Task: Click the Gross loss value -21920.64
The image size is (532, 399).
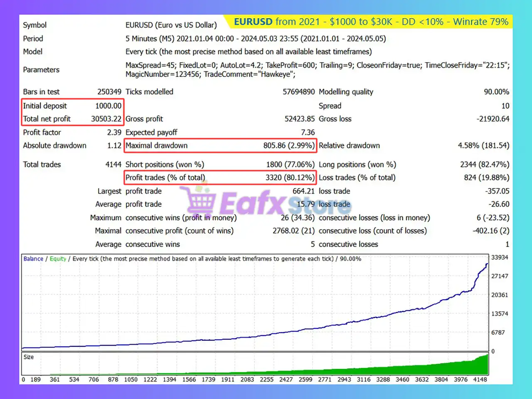Action: click(x=493, y=119)
